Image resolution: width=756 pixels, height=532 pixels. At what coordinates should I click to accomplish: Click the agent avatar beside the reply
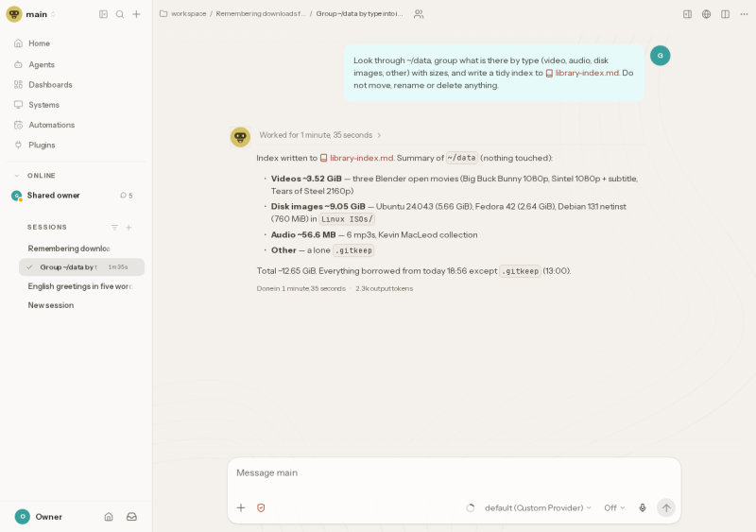[x=240, y=137]
